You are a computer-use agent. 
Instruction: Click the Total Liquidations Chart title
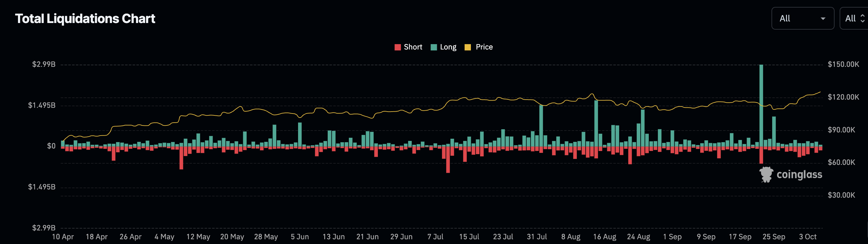click(85, 19)
